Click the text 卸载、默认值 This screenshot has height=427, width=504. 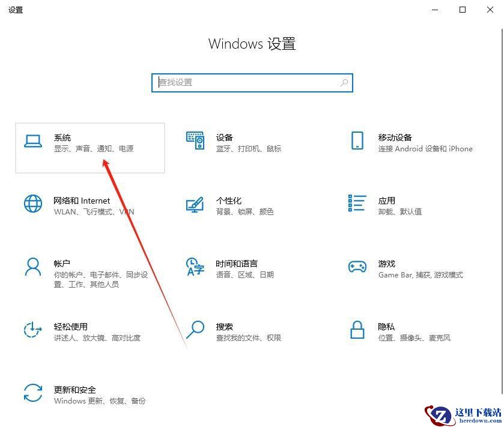pos(400,211)
